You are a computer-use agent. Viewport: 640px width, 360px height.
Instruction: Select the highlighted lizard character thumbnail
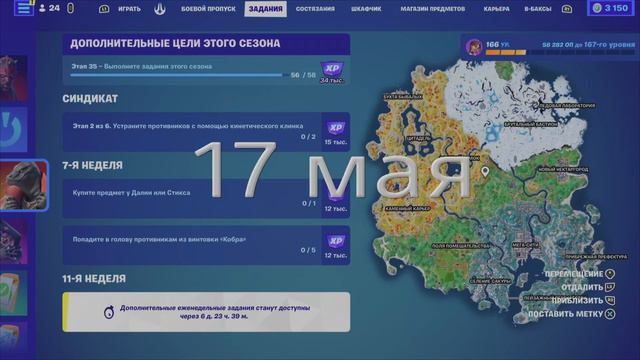[x=24, y=185]
